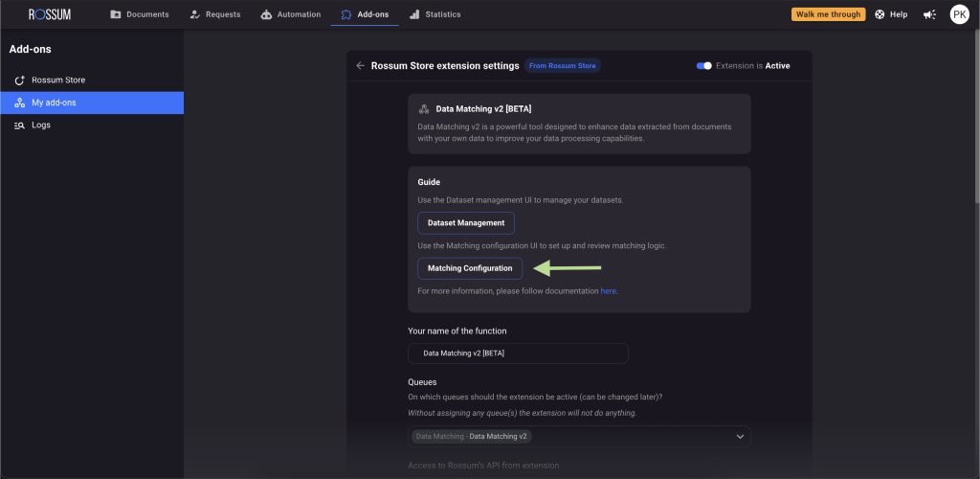Toggle the Extension is Active switch
This screenshot has width=980, height=479.
703,66
